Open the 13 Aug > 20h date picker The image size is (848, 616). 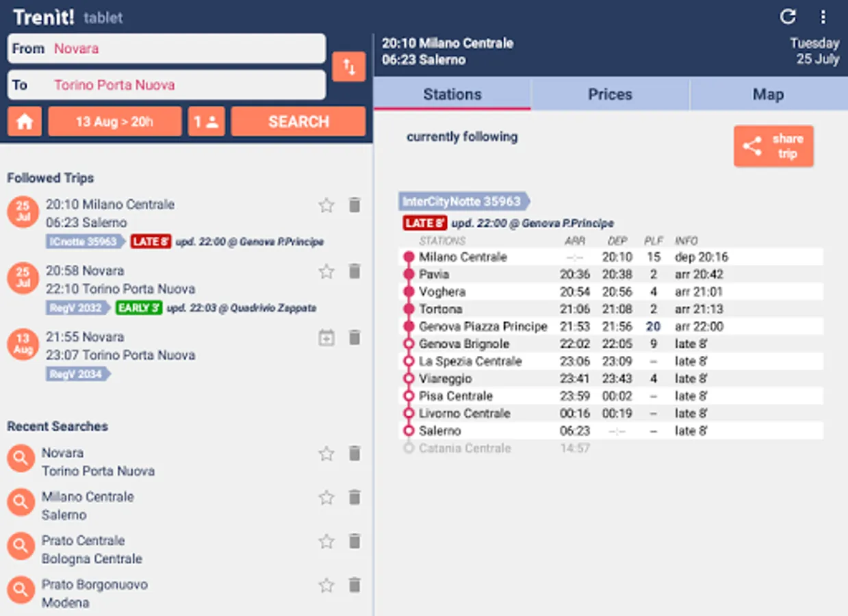114,122
